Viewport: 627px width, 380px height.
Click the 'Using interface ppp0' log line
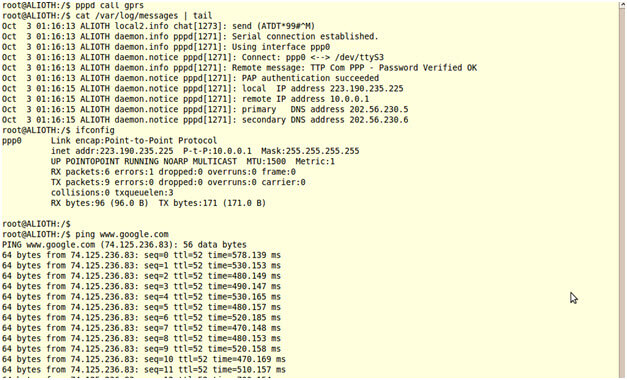pyautogui.click(x=166, y=47)
